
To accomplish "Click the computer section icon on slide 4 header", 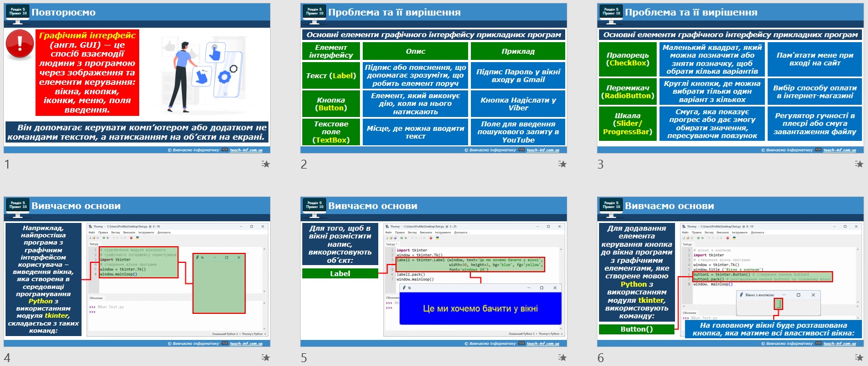I will (18, 206).
